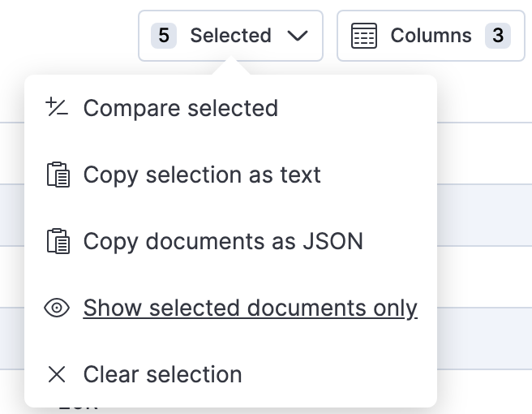532x414 pixels.
Task: Collapse the Selected dropdown using its chevron arrow
Action: [x=298, y=36]
